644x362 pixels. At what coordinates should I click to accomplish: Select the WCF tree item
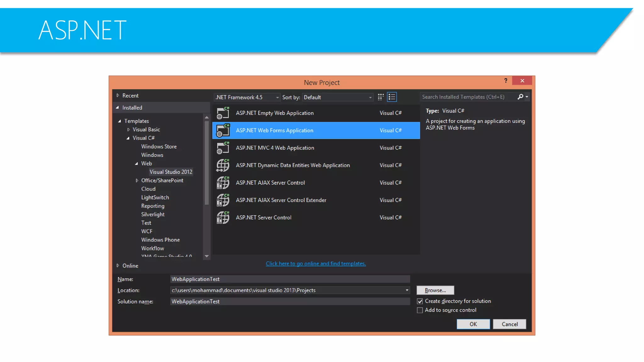147,231
